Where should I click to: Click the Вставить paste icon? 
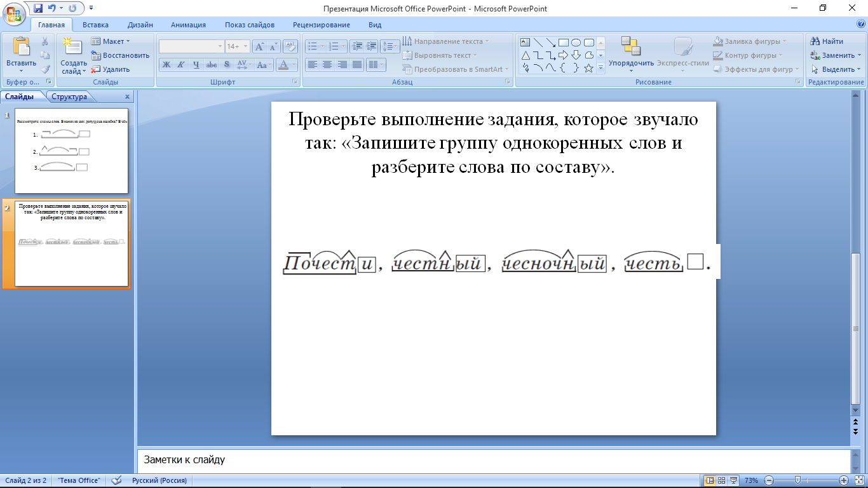pos(22,47)
